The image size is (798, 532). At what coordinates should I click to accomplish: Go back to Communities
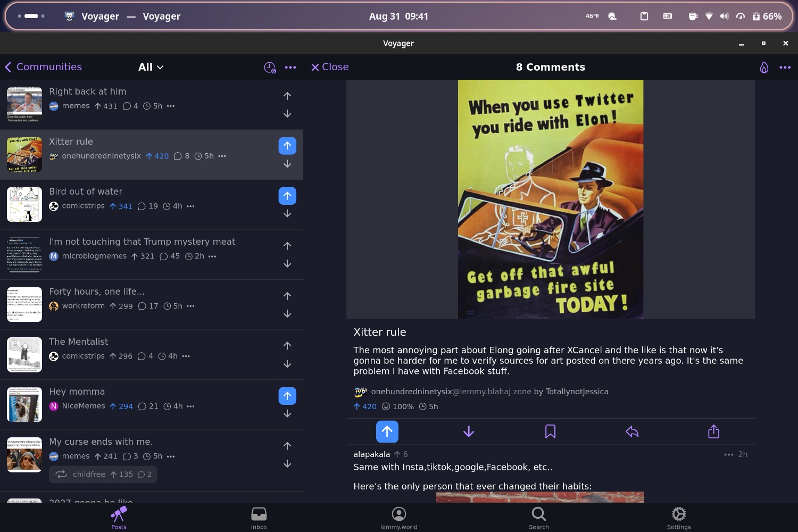click(44, 67)
